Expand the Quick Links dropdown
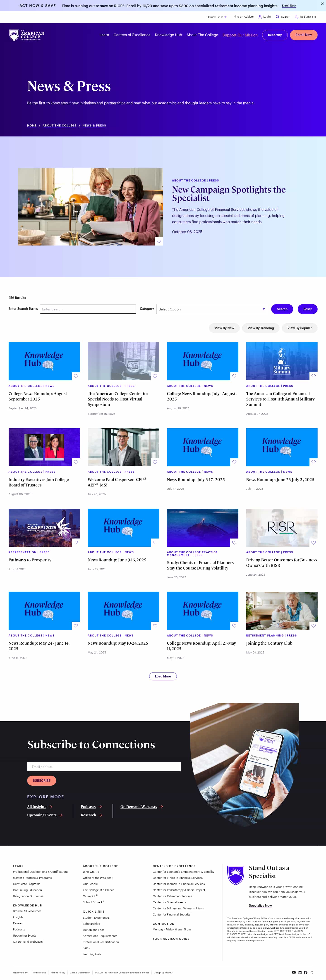This screenshot has width=326, height=980. (x=217, y=17)
